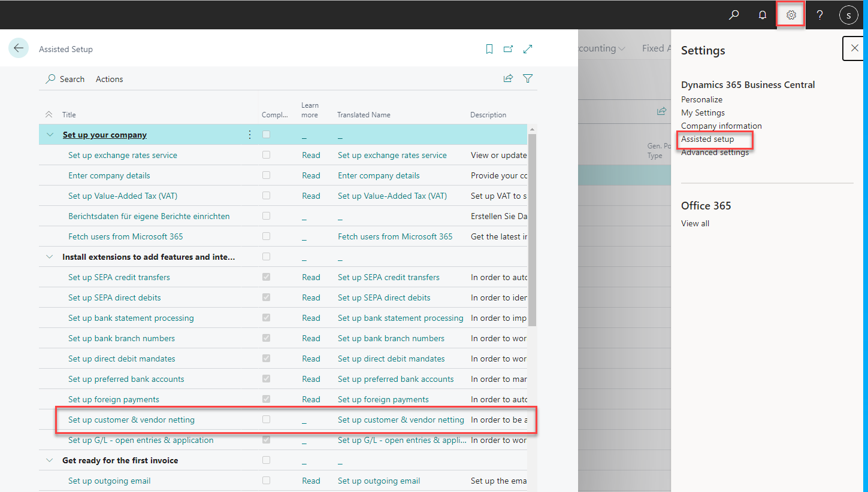Navigate back using the back arrow

(18, 48)
